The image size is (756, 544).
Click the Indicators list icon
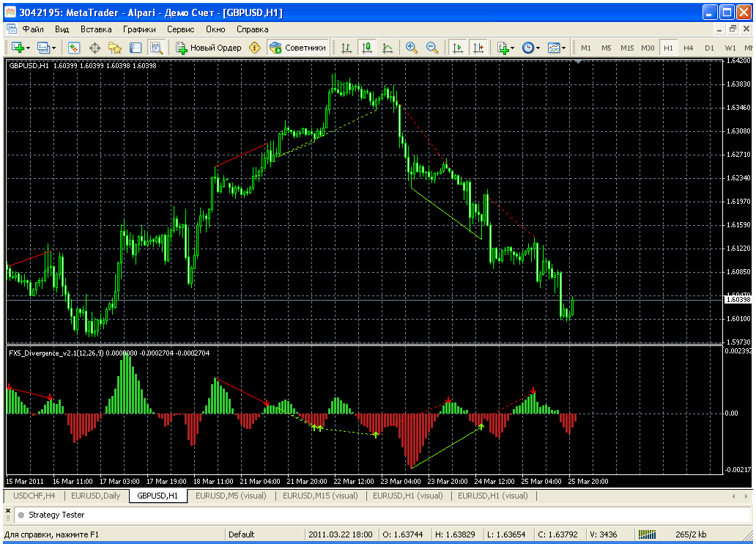pos(503,48)
